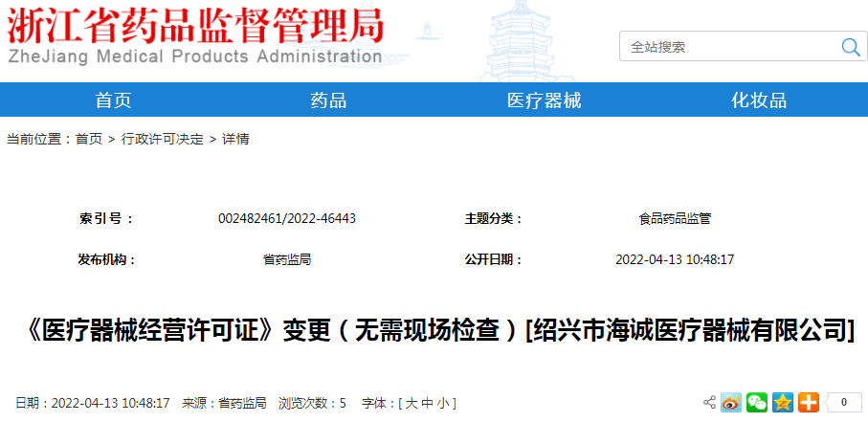Share the page to Sina Weibo
This screenshot has width=868, height=422.
pyautogui.click(x=731, y=403)
